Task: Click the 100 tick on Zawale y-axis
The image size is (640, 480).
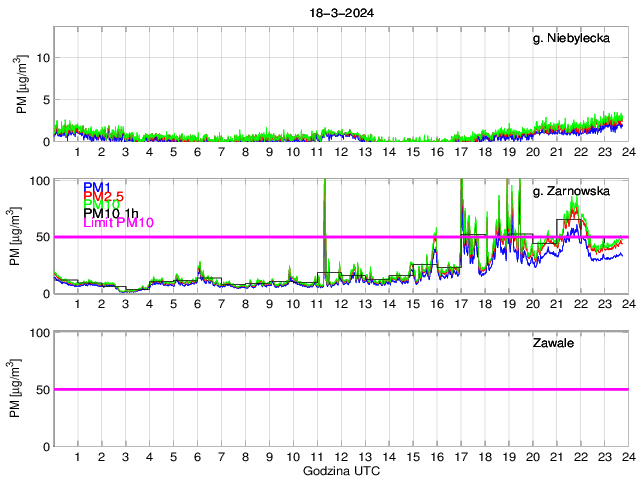Action: coord(40,333)
